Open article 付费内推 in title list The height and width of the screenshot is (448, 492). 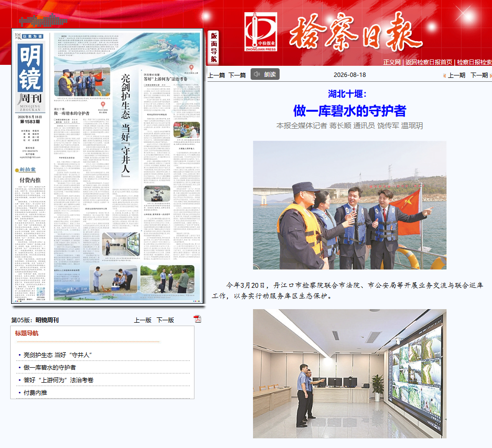pyautogui.click(x=35, y=392)
